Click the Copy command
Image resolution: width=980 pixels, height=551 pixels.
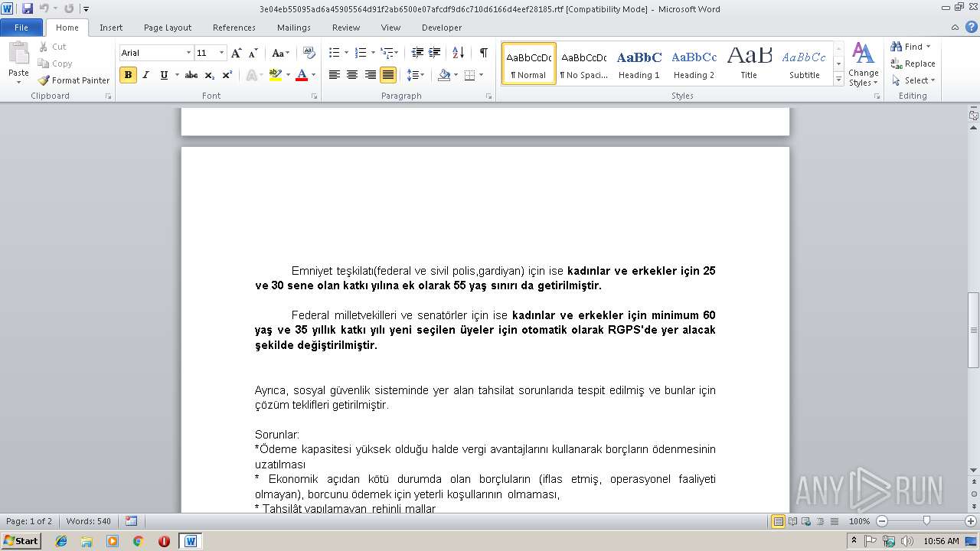point(55,64)
